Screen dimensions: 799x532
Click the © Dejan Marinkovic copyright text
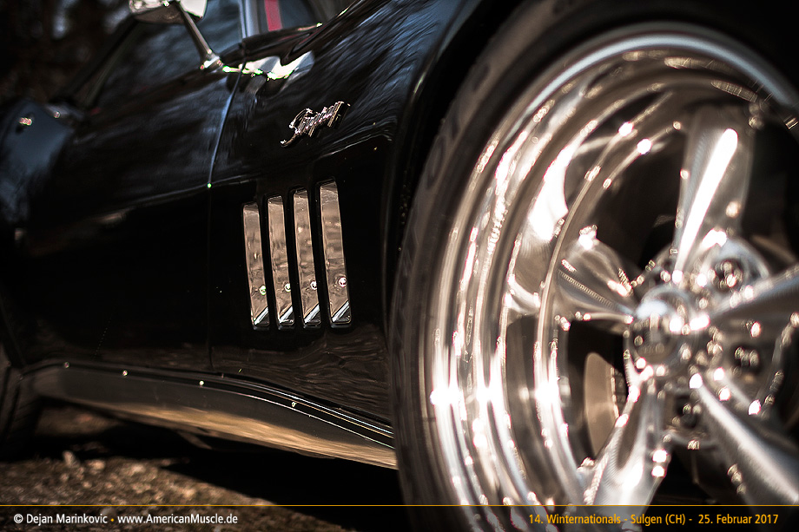click(x=57, y=519)
